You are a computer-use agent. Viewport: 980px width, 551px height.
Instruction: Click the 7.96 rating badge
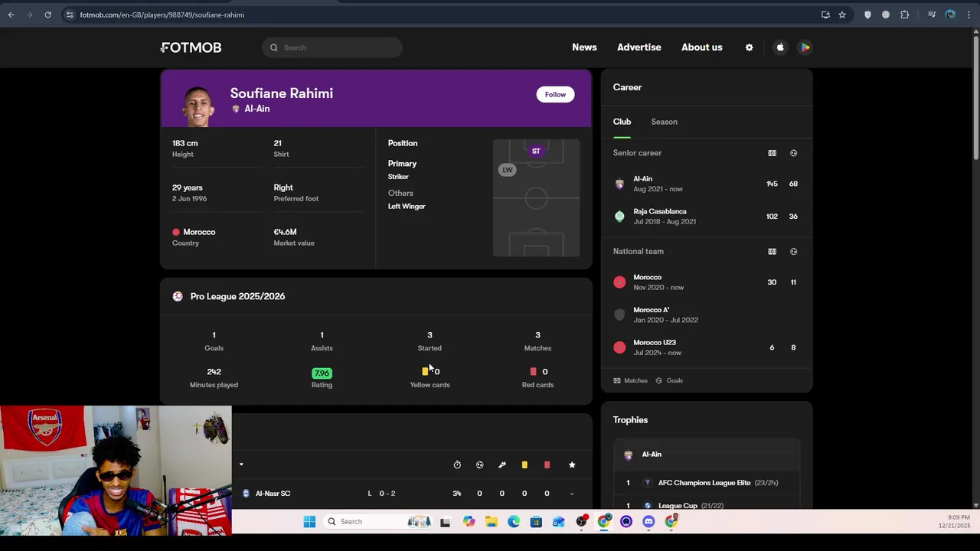pyautogui.click(x=322, y=373)
